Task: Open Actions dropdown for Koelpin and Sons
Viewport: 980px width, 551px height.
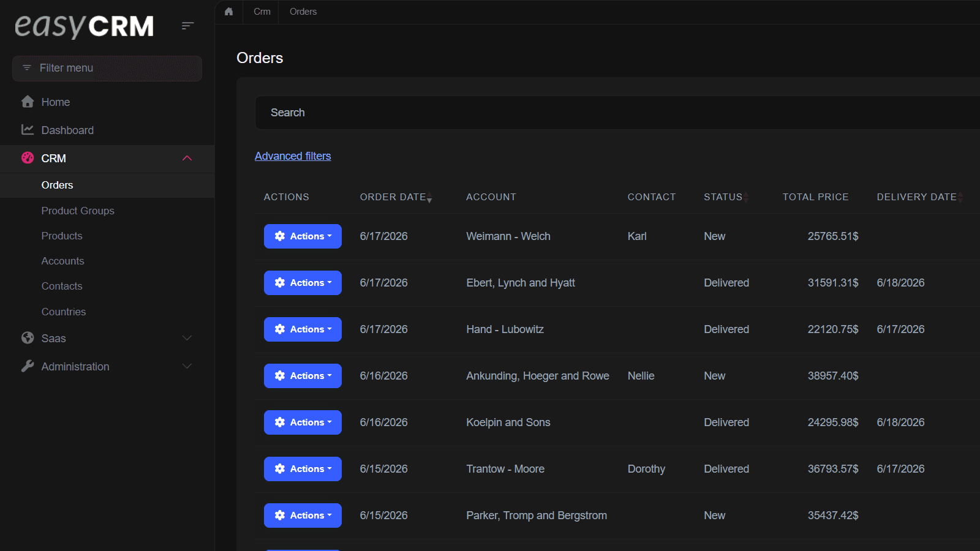Action: coord(303,422)
